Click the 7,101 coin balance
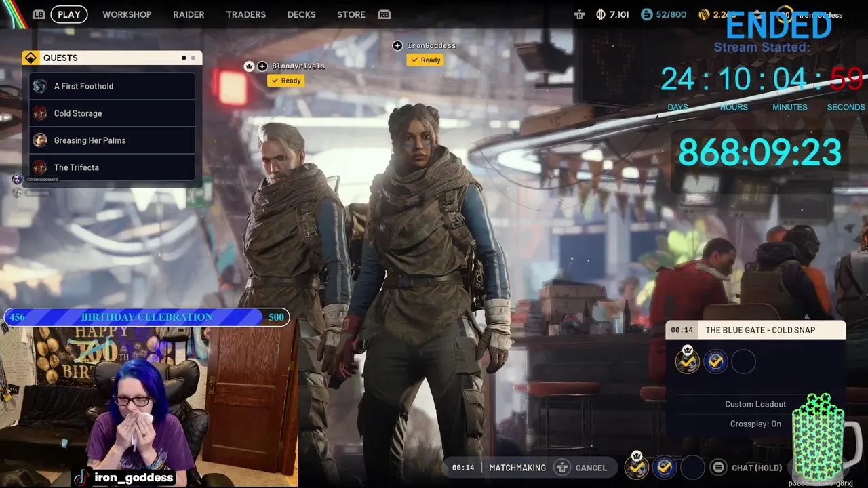 [x=619, y=14]
